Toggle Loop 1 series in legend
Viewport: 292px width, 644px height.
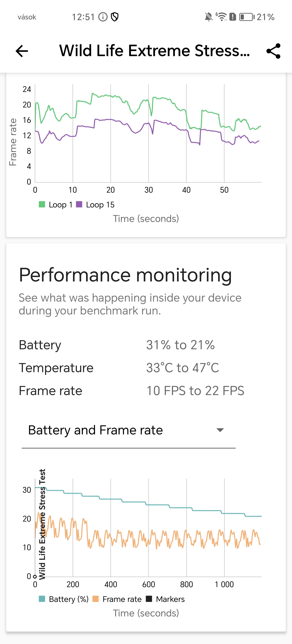pyautogui.click(x=56, y=204)
